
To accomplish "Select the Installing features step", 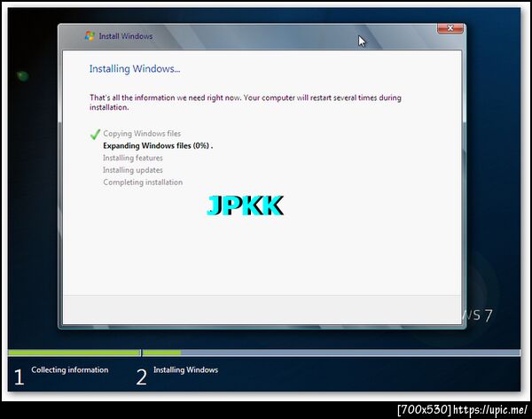I will (133, 158).
